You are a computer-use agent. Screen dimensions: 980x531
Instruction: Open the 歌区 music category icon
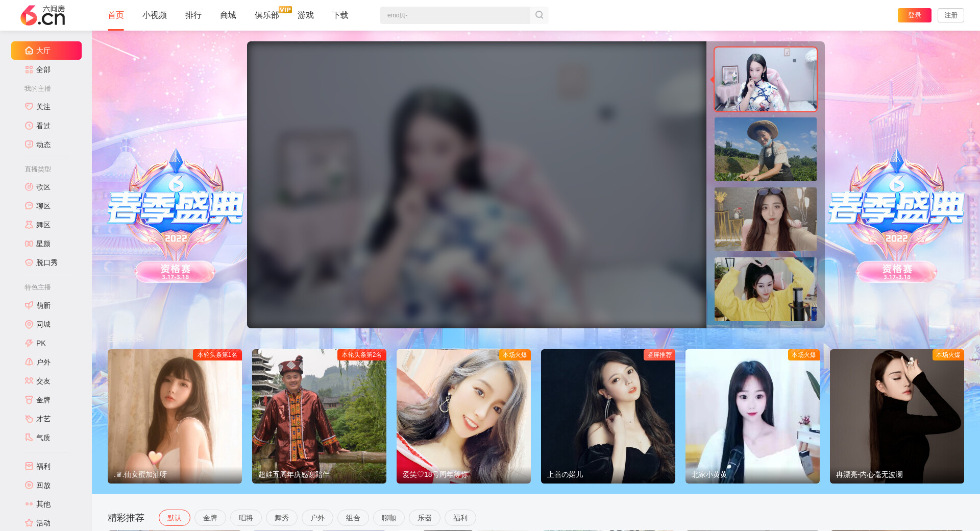pyautogui.click(x=29, y=187)
